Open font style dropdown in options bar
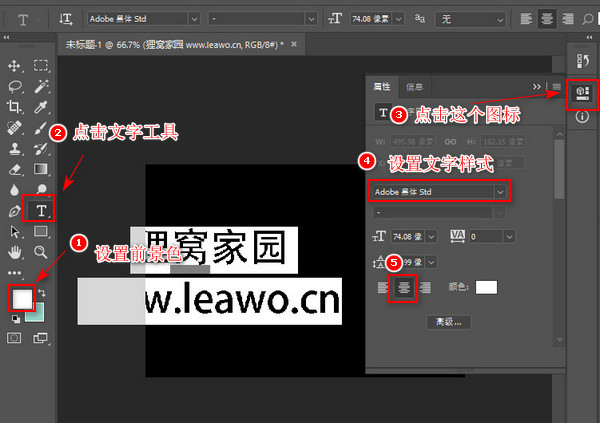 pos(311,19)
